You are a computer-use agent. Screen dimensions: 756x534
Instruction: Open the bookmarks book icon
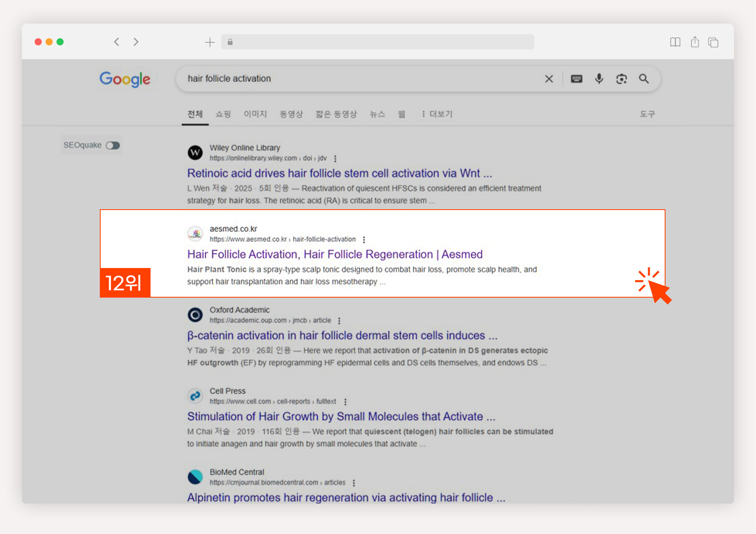pos(675,42)
